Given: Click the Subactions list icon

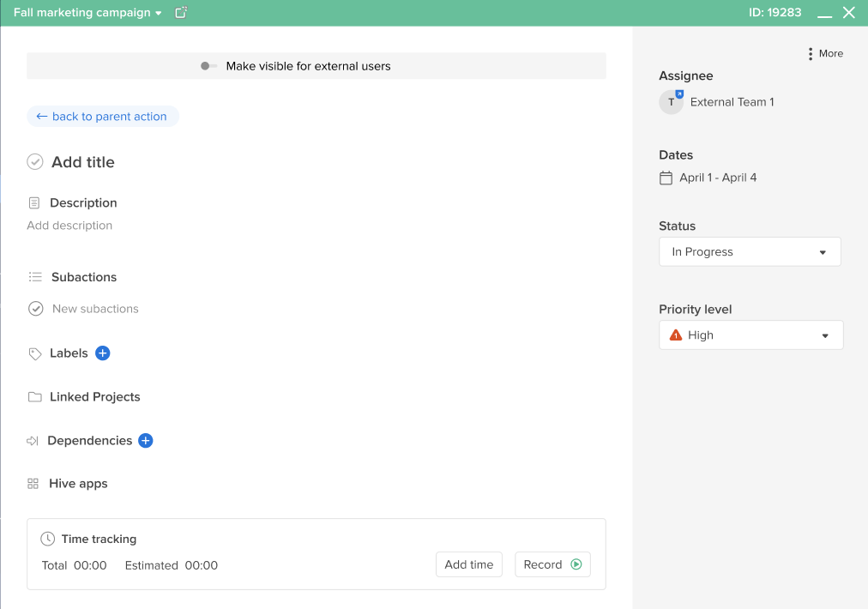Looking at the screenshot, I should pos(35,277).
